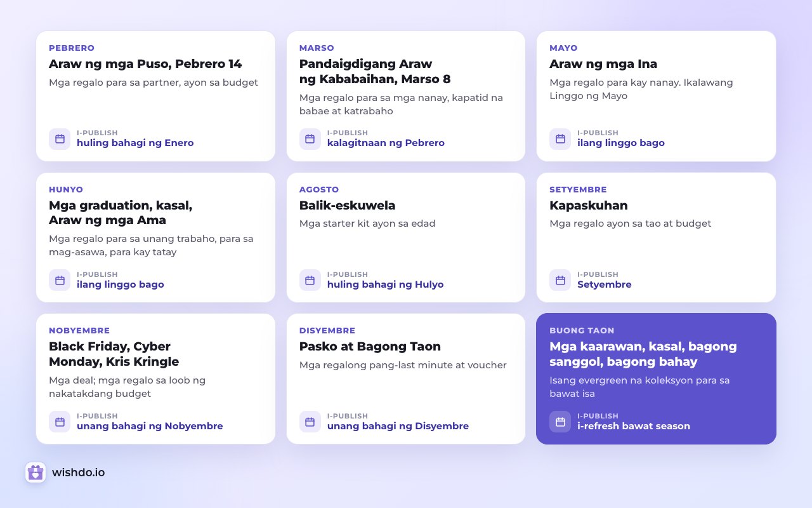Open the Kapaskuhan card heading
The height and width of the screenshot is (508, 812).
[589, 206]
